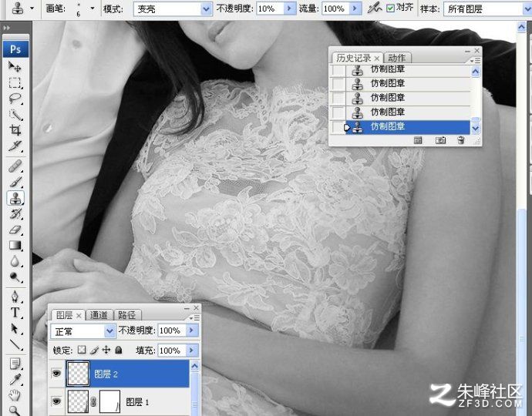Click the 流量 field showing 100%
The width and height of the screenshot is (532, 416).
[335, 8]
